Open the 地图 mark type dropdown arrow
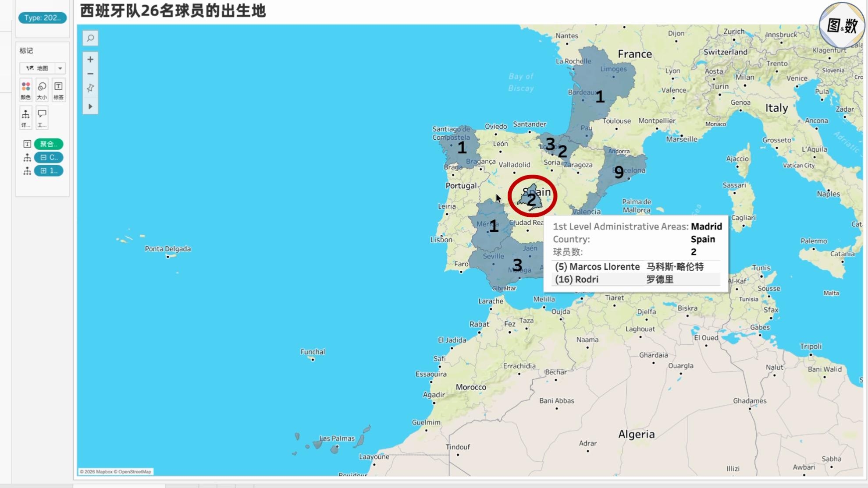 [60, 68]
